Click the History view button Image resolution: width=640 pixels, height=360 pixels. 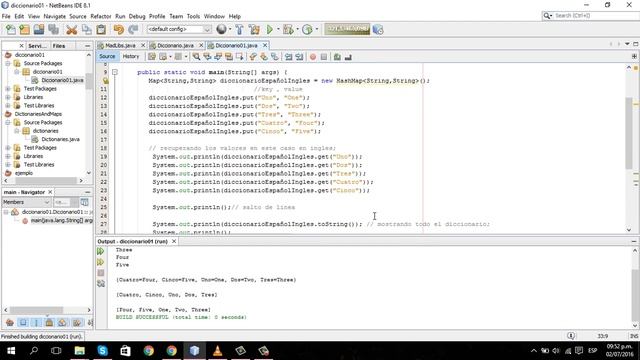click(x=131, y=56)
